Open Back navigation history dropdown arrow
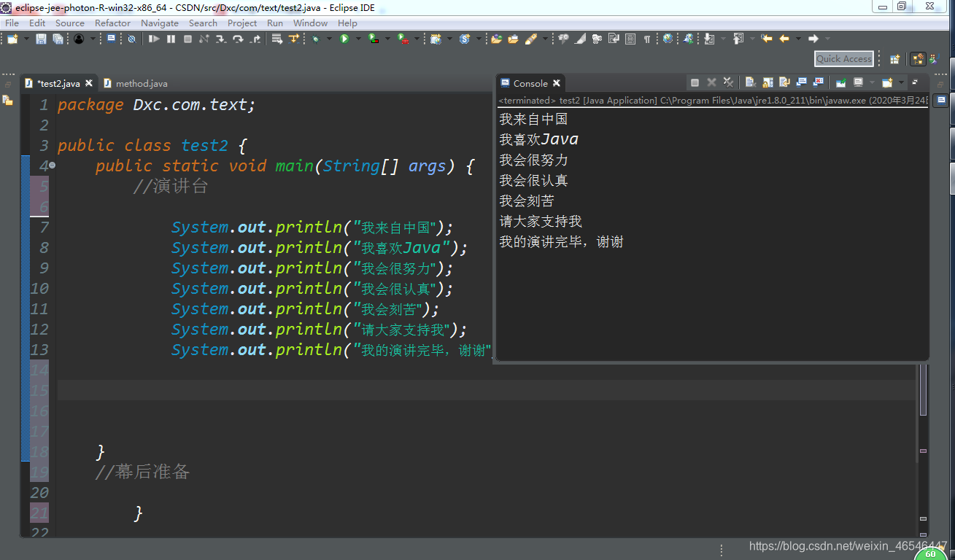Screen dimensions: 955x560 [x=798, y=39]
